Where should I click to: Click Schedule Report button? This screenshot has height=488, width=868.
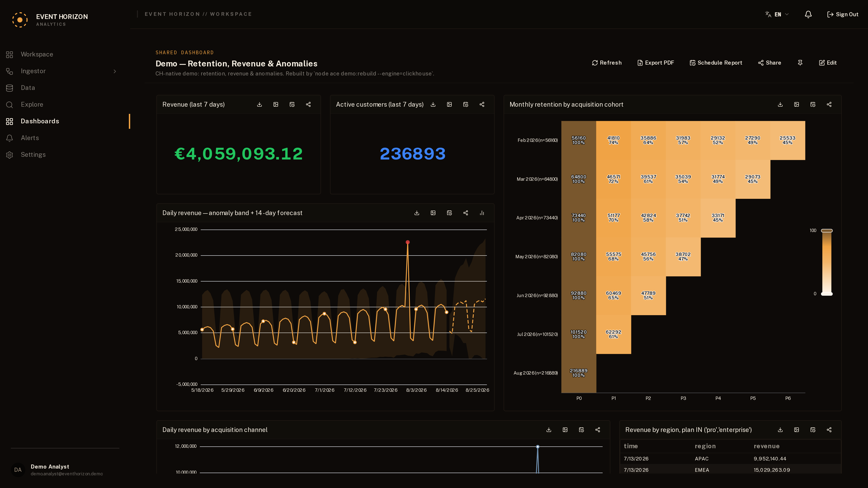point(716,63)
